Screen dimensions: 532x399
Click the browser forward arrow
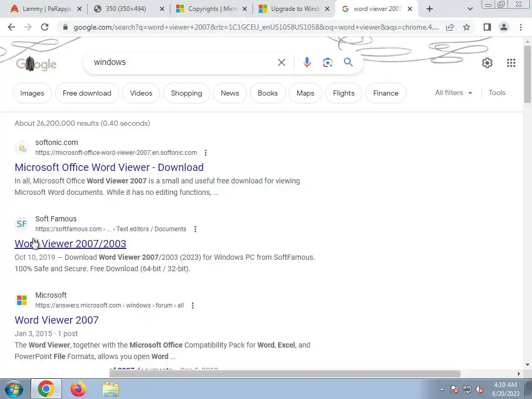point(28,27)
